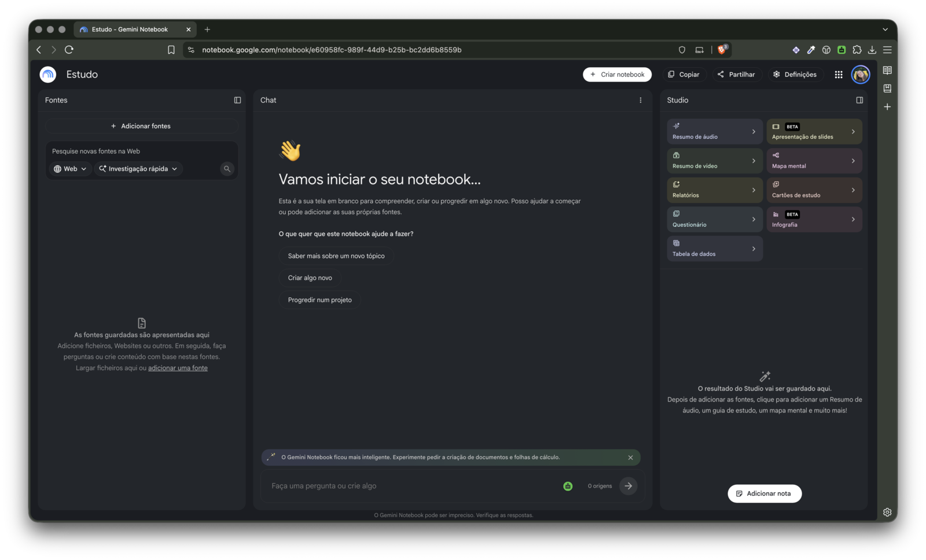Open the Brave sidebar bookmarks icon
926x560 pixels.
coord(887,89)
